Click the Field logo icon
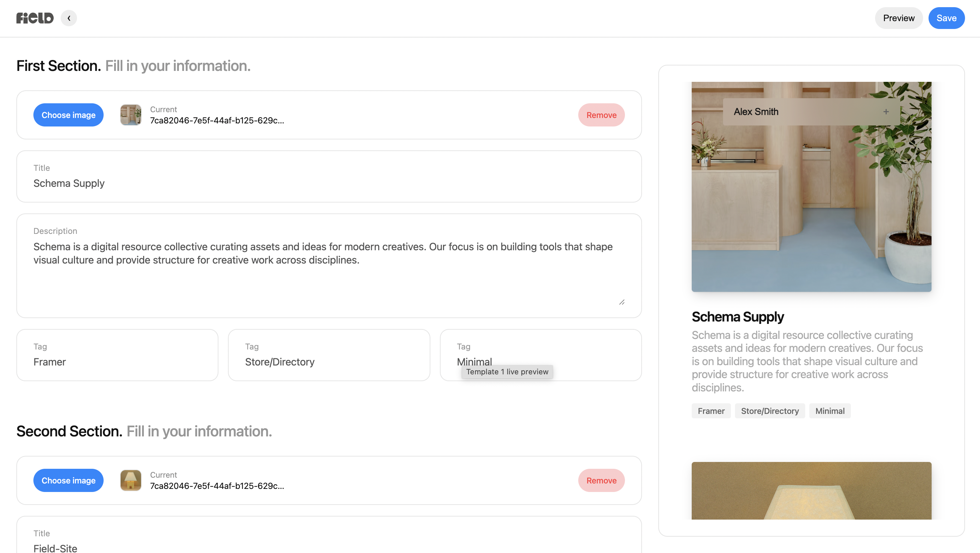 pos(35,17)
